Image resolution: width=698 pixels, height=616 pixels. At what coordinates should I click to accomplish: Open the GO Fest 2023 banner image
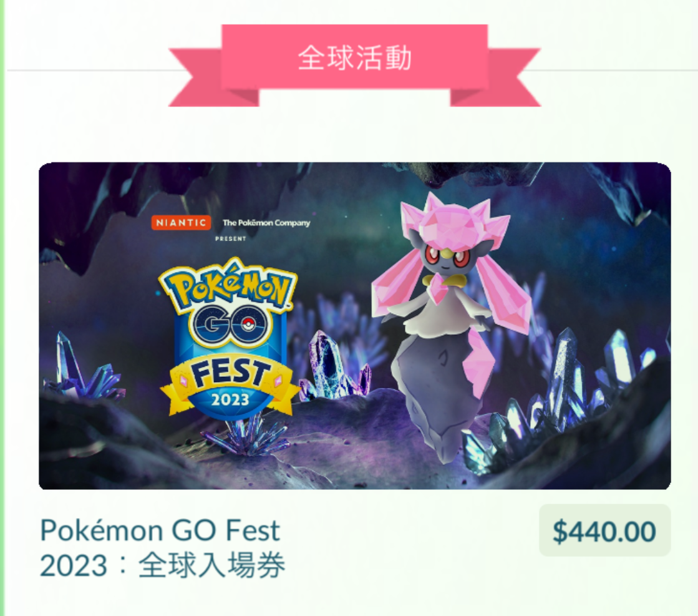[355, 326]
